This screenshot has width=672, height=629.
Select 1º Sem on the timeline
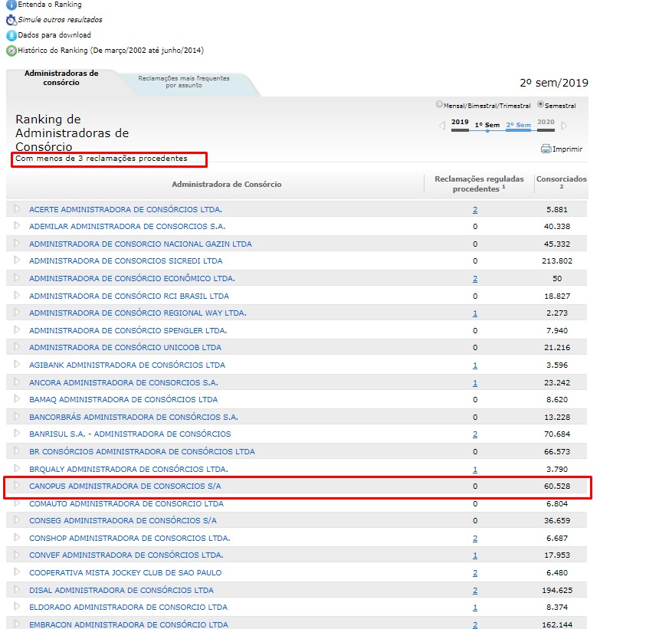pyautogui.click(x=487, y=125)
